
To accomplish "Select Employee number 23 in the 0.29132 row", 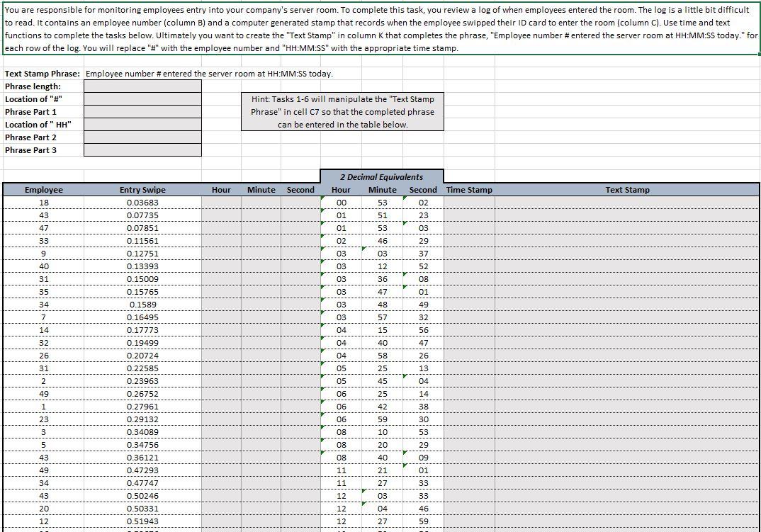I will [44, 419].
